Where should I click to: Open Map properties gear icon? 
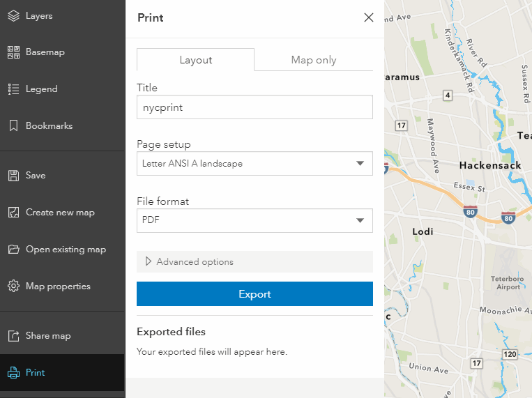(13, 286)
